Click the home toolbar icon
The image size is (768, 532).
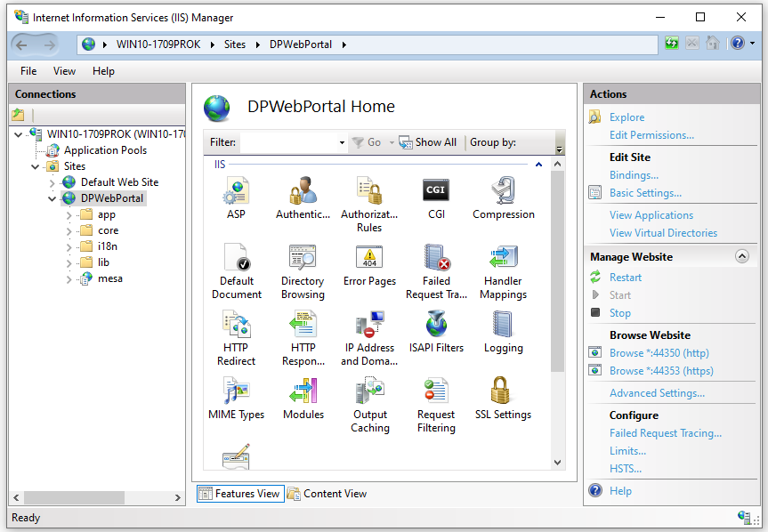click(x=712, y=44)
